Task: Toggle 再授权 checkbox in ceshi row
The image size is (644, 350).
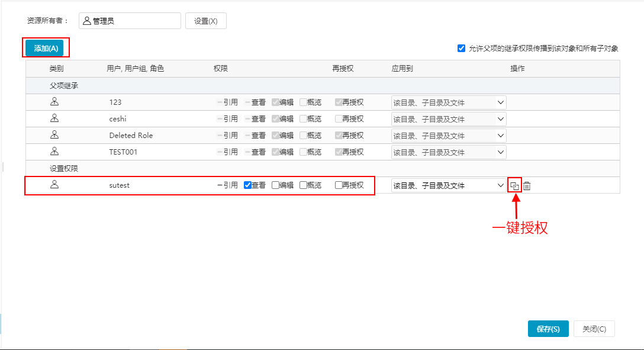Action: [x=339, y=118]
